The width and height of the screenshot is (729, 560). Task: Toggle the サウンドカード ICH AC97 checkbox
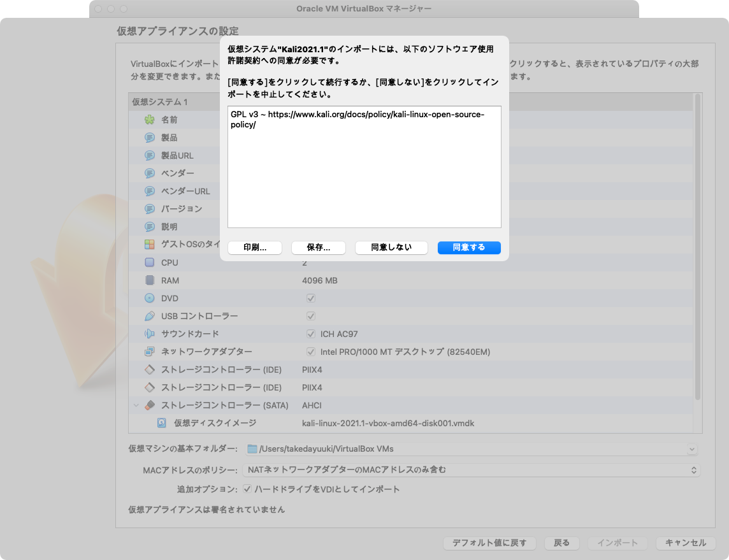coord(311,334)
